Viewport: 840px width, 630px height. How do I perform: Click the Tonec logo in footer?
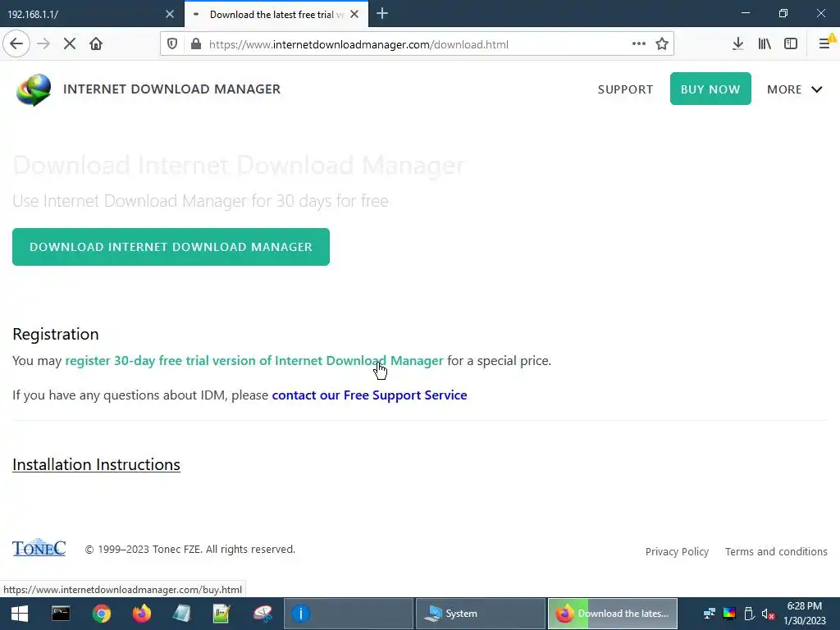click(x=39, y=547)
